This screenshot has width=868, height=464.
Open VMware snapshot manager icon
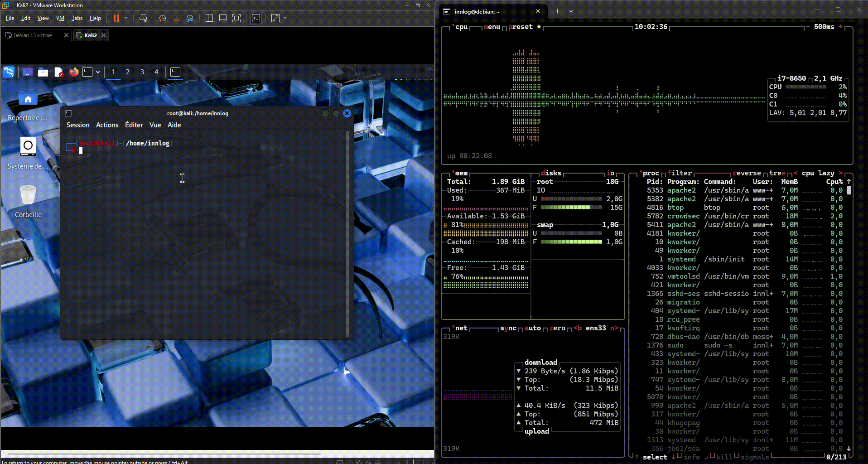[x=190, y=18]
